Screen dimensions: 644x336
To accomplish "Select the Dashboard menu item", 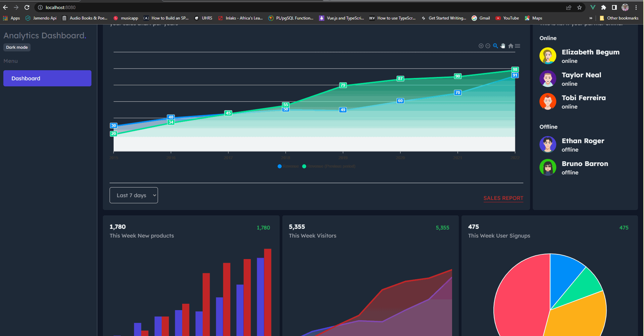I will (47, 78).
